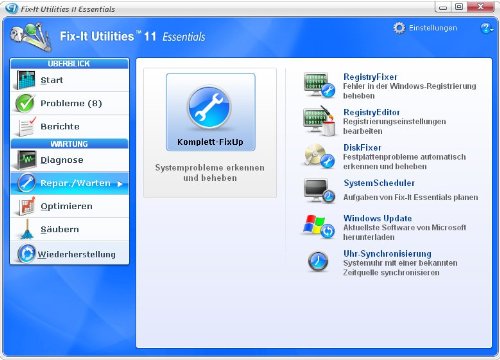This screenshot has height=360, width=500.
Task: Click 'Systemuhr mit einer bekannten Zeitquelle' text
Action: pos(400,268)
